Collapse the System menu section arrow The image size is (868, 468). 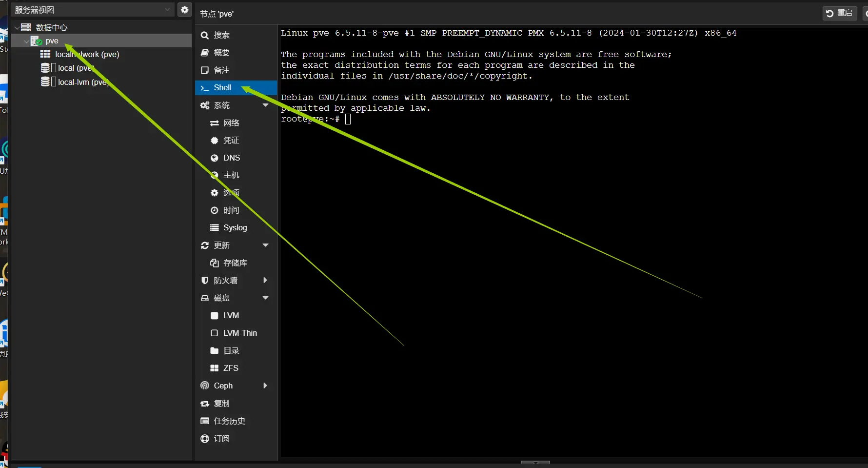tap(266, 105)
